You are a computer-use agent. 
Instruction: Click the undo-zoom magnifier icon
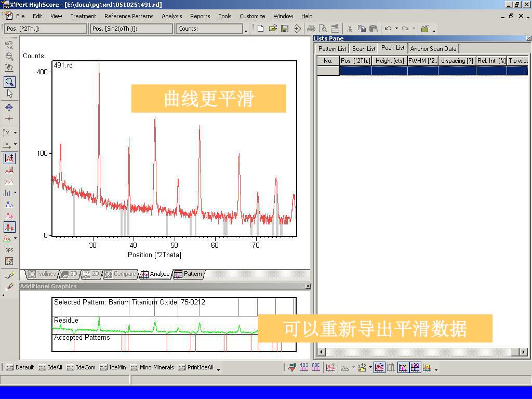[x=9, y=45]
